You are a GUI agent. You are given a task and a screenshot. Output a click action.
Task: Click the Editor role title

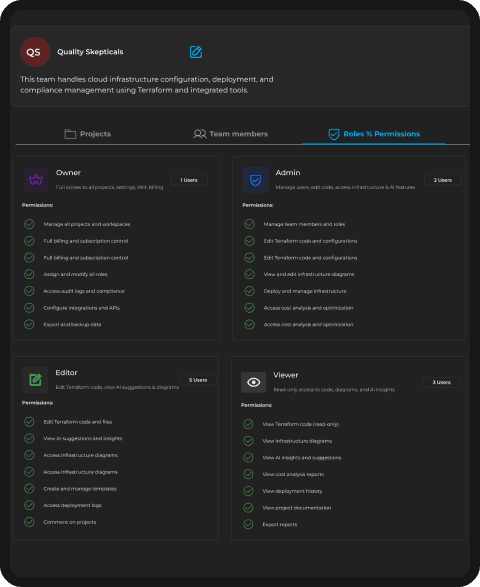(66, 372)
